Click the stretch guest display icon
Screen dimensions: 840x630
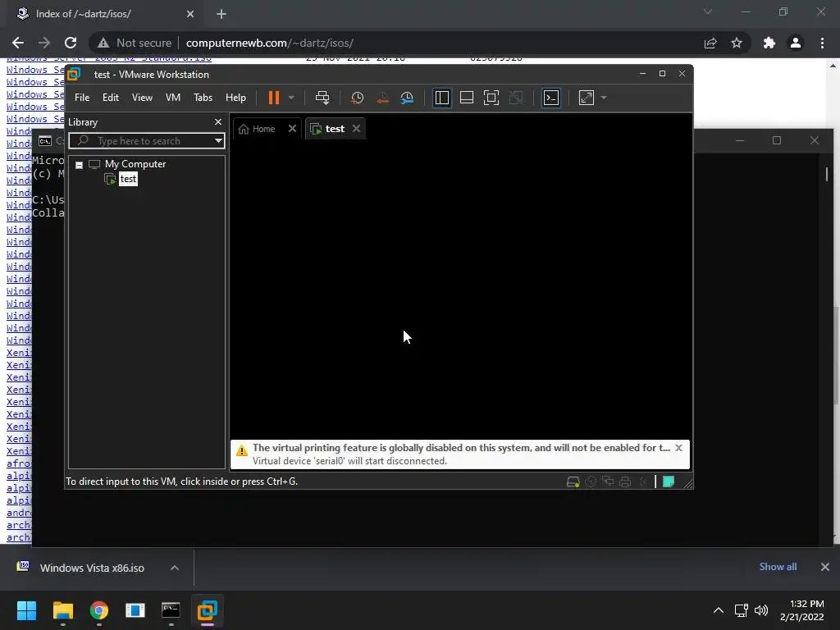[587, 98]
